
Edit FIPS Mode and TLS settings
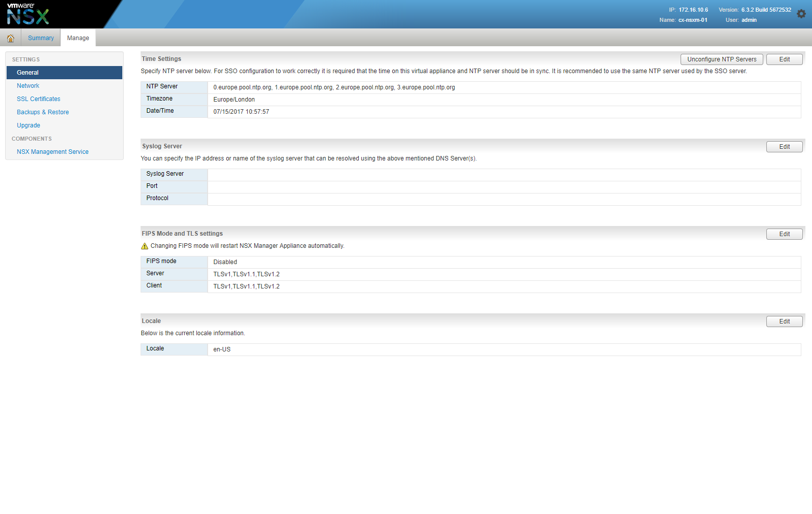pos(784,234)
